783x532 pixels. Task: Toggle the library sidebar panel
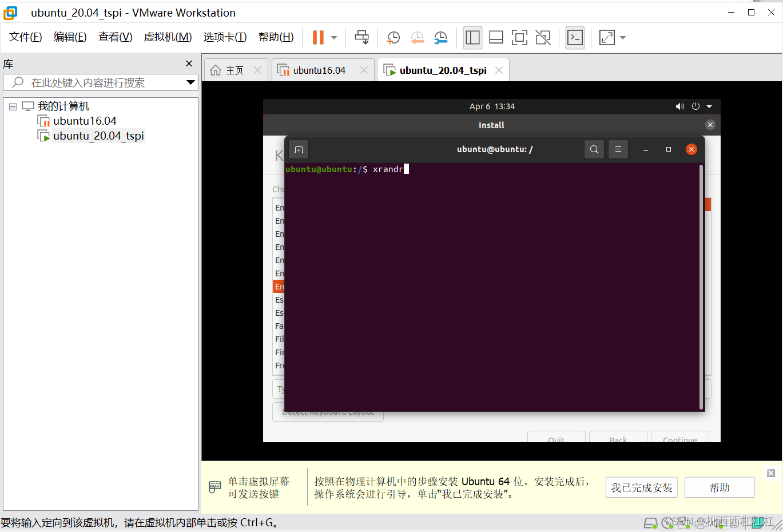472,38
